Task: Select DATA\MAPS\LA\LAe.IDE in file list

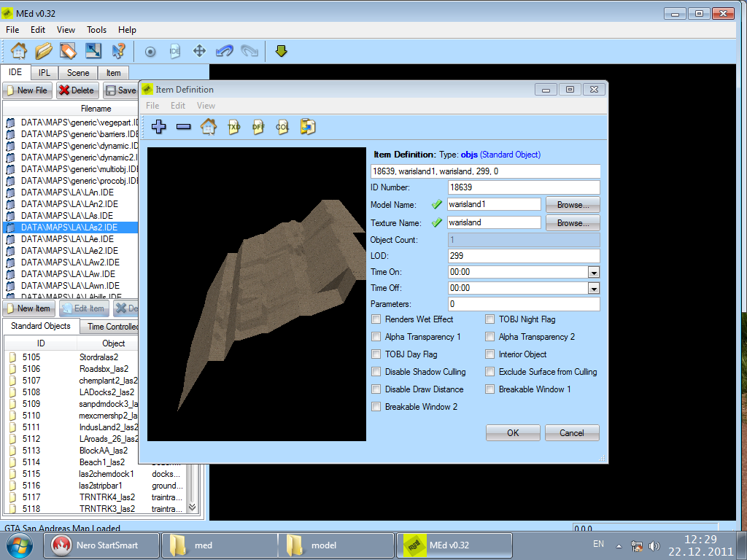Action: coord(67,239)
